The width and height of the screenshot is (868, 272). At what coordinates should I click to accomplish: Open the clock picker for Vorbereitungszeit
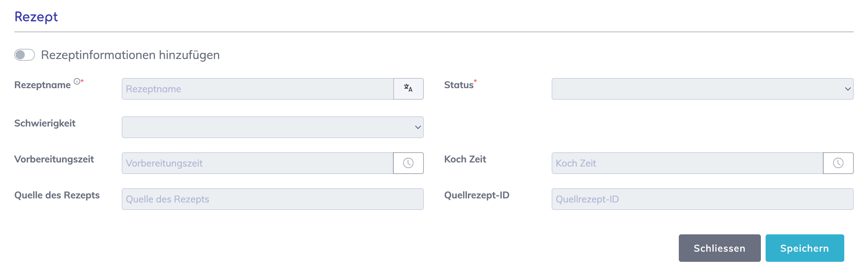tap(408, 163)
